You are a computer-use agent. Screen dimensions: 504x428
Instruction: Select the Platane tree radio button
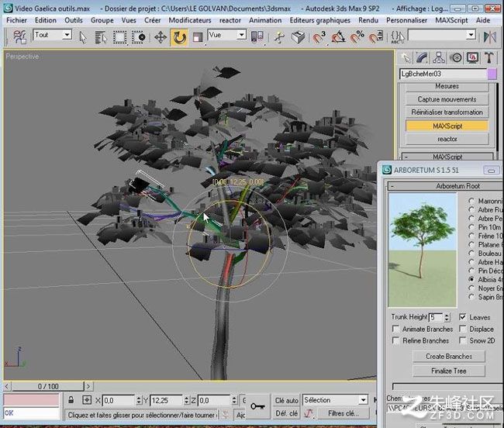coord(471,244)
